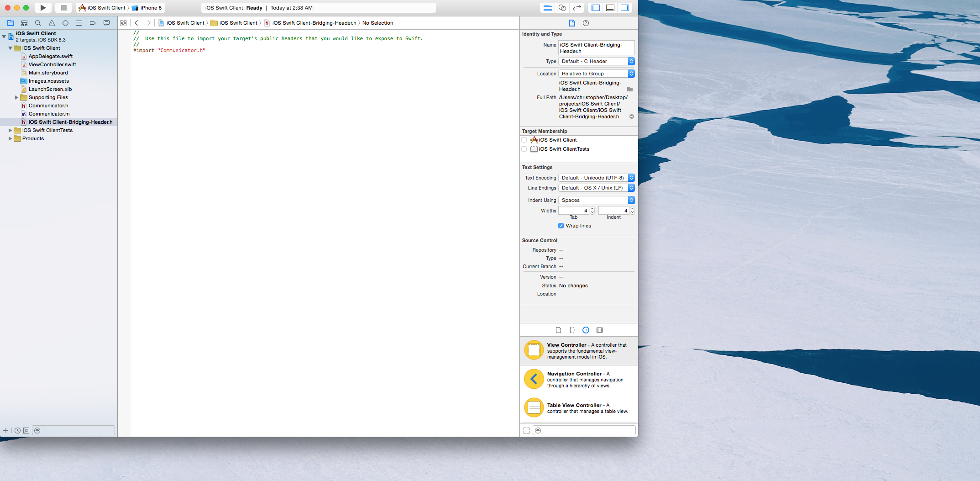Image resolution: width=980 pixels, height=481 pixels.
Task: Show the Quick Help inspector
Action: tap(586, 23)
